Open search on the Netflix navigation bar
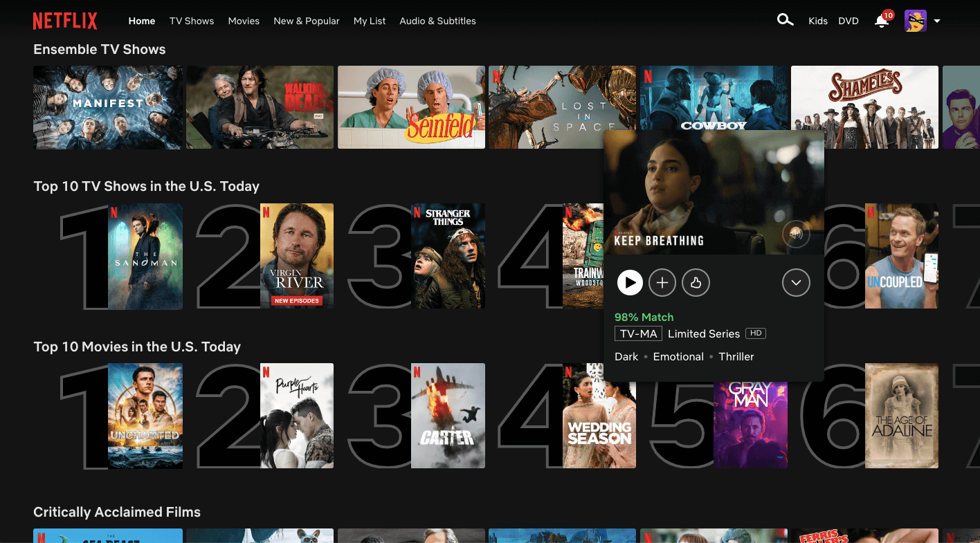Viewport: 980px width, 543px height. 785,20
